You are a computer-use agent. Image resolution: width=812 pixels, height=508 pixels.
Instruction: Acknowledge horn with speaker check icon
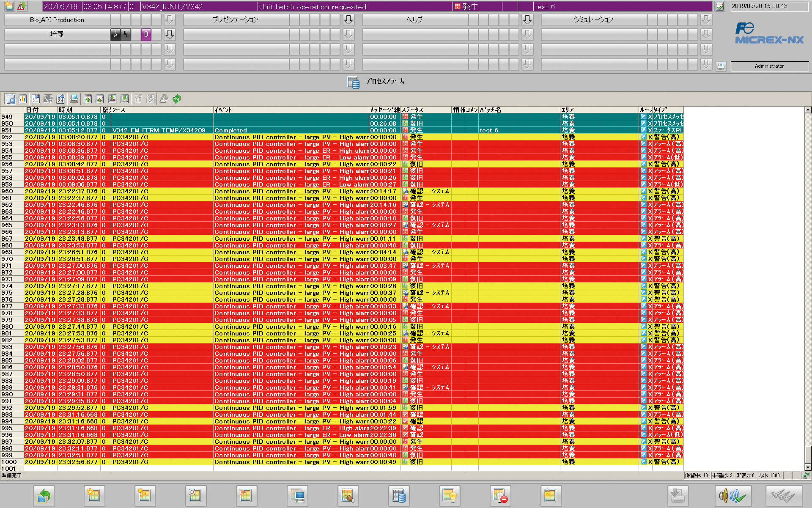[733, 496]
